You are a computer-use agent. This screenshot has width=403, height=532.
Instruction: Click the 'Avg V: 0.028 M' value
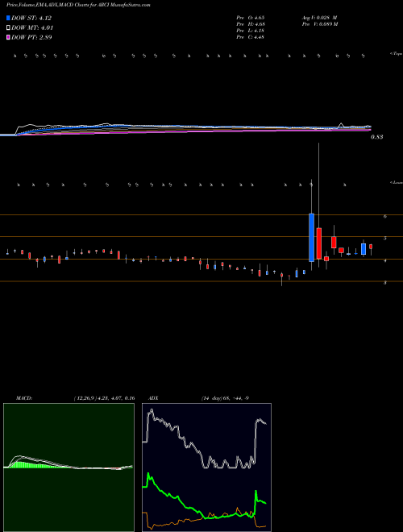[319, 17]
